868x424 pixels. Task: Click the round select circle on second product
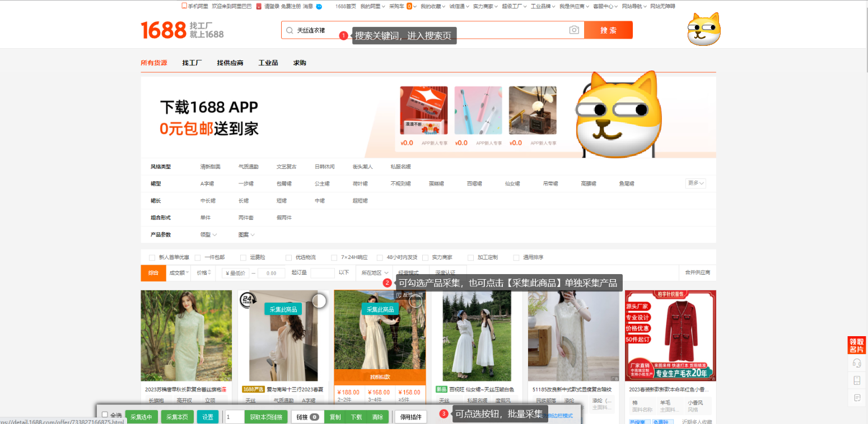click(x=319, y=301)
